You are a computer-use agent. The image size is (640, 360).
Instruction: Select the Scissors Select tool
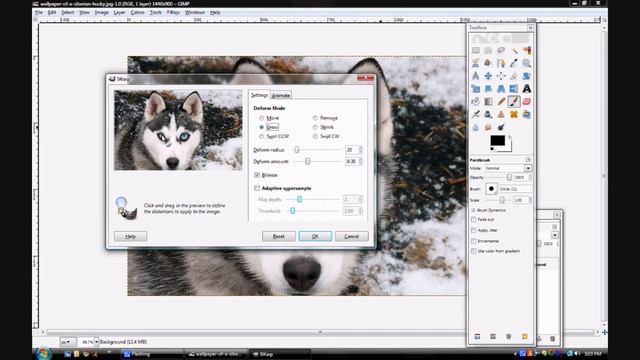pos(476,63)
